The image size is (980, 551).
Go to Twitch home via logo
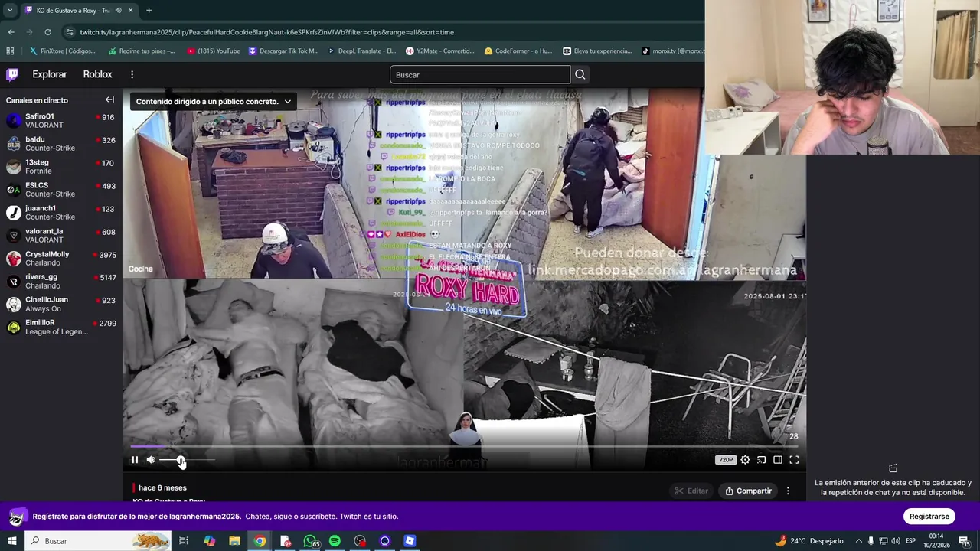click(12, 74)
